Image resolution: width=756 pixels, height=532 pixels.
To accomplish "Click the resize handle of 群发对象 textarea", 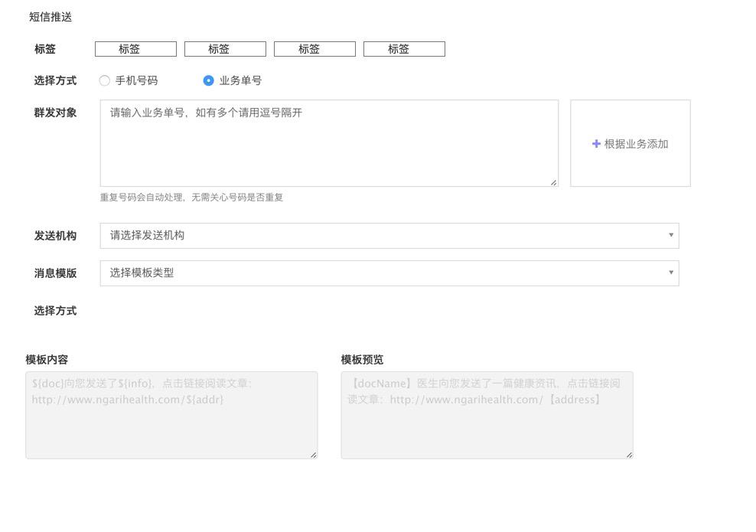I will (553, 182).
